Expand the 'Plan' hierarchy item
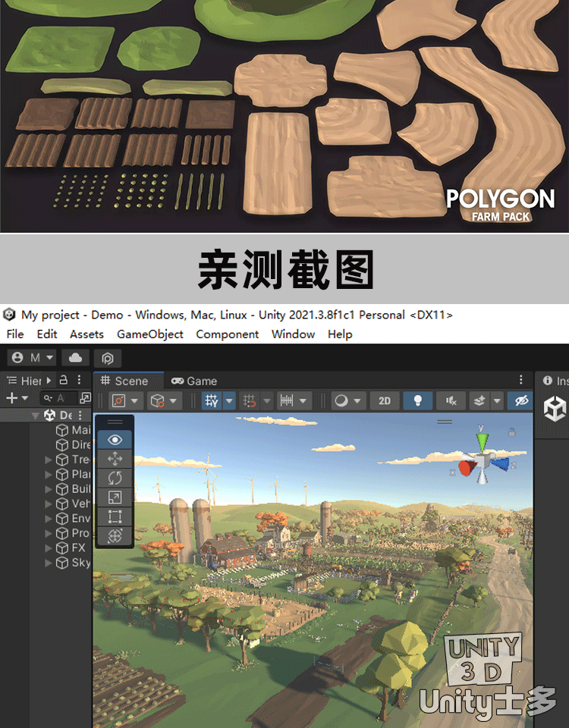The image size is (569, 728). tap(48, 475)
